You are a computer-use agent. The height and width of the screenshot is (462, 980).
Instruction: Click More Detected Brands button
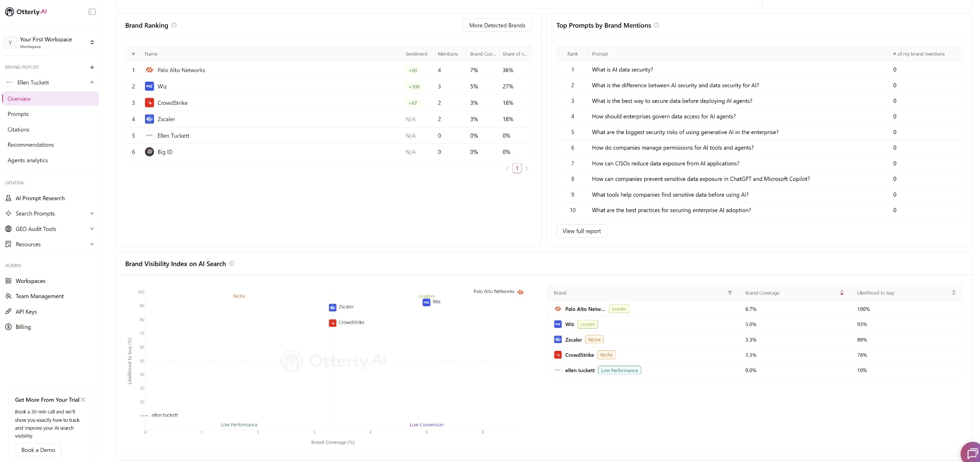click(x=497, y=25)
